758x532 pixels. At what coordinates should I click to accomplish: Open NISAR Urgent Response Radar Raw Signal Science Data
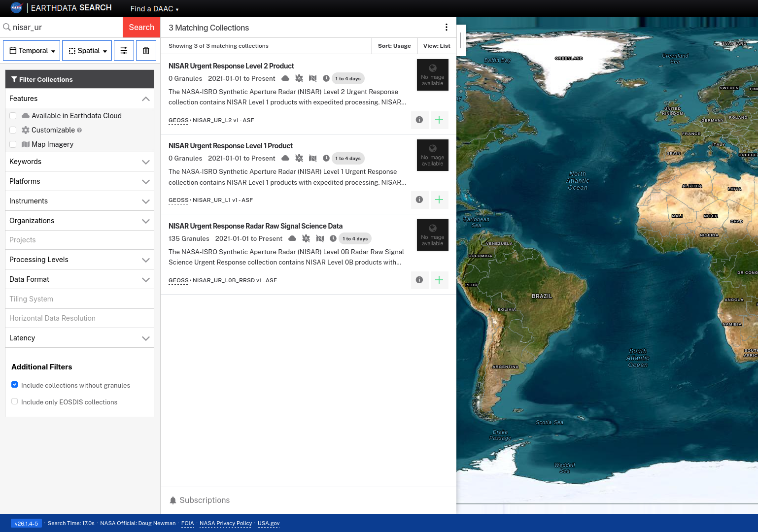click(255, 226)
